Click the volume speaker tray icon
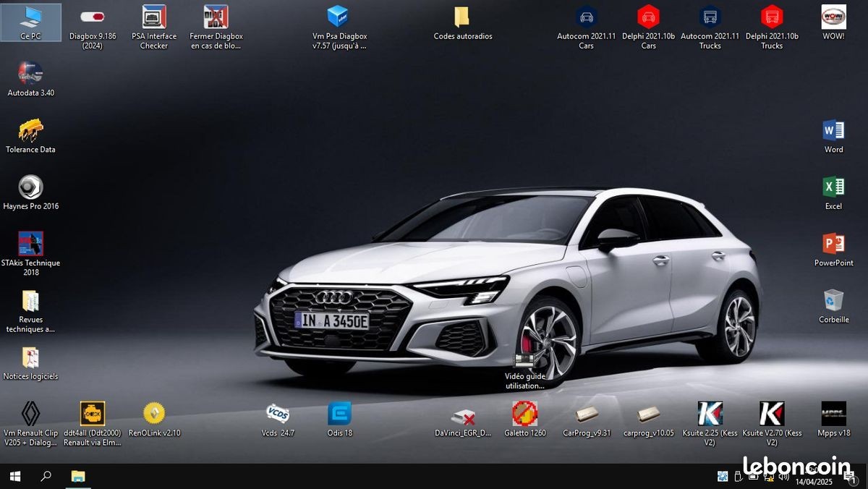868x489 pixels. pos(783,476)
